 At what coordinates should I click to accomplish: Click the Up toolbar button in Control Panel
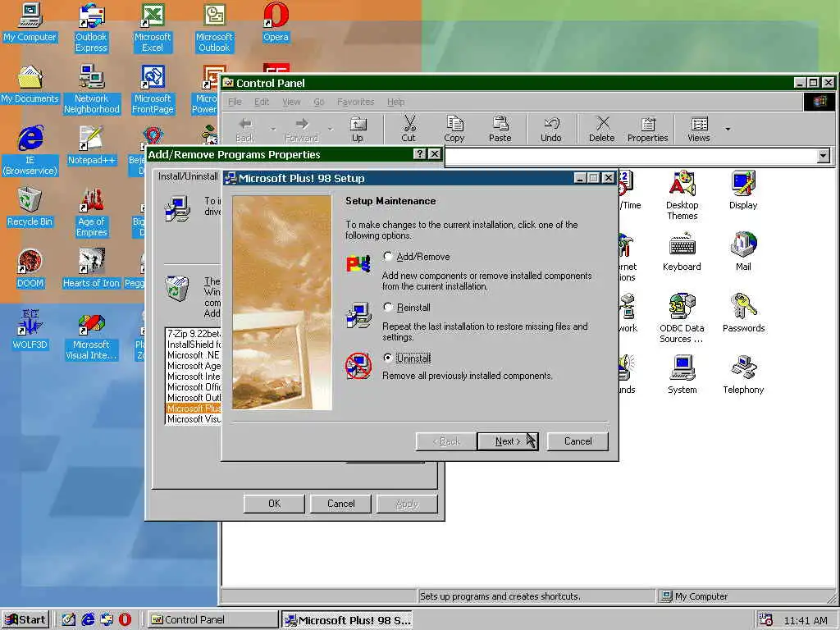click(358, 130)
